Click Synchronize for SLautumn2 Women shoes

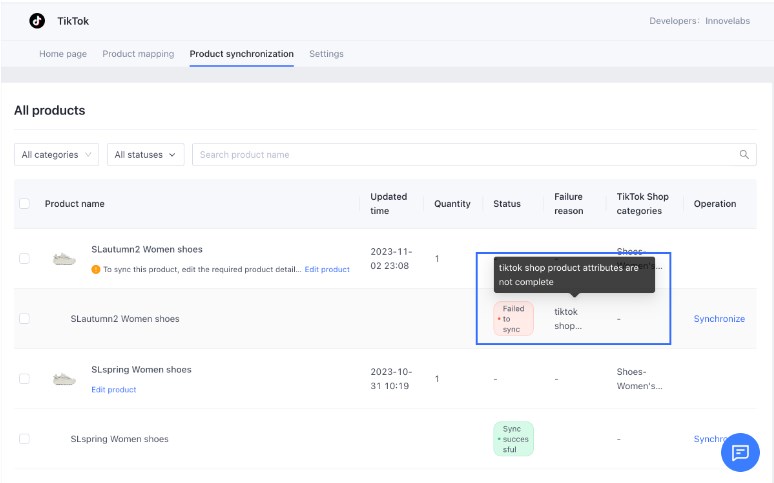719,319
